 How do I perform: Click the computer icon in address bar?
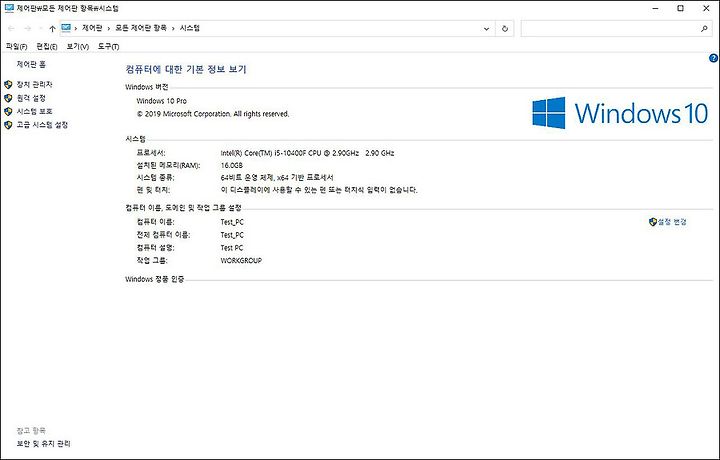[x=66, y=28]
